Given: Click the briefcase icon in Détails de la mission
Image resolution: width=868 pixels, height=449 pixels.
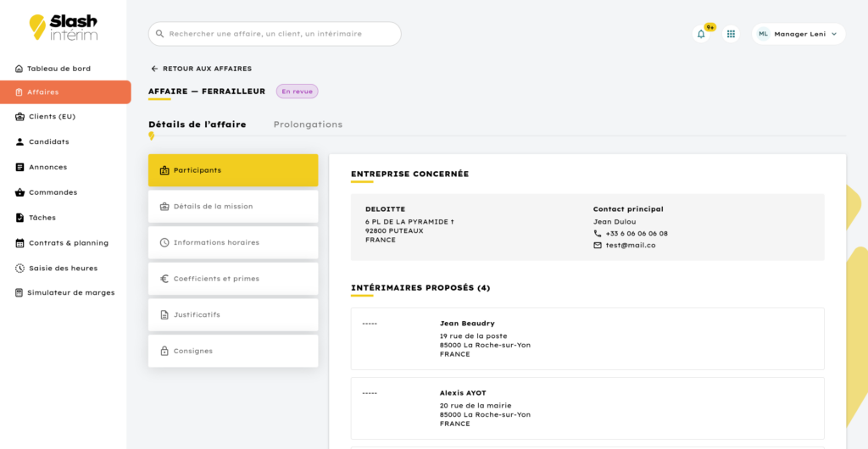Looking at the screenshot, I should coord(164,206).
